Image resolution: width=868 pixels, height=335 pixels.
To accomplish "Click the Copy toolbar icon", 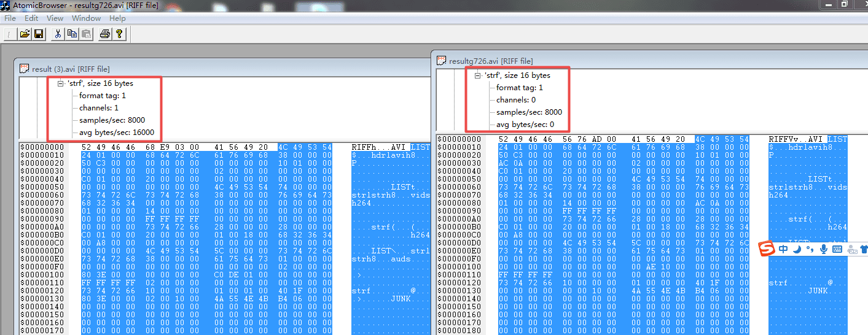I will tap(72, 34).
